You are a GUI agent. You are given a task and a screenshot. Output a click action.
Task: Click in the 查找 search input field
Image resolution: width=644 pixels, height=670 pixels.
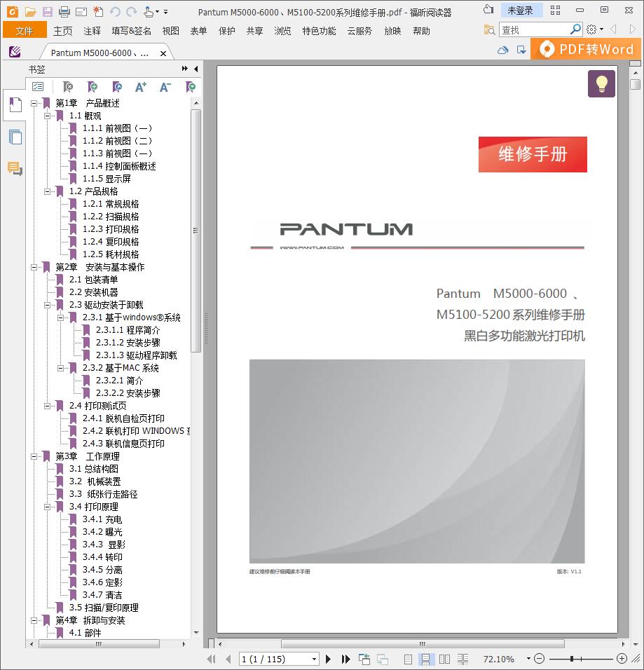(x=534, y=29)
